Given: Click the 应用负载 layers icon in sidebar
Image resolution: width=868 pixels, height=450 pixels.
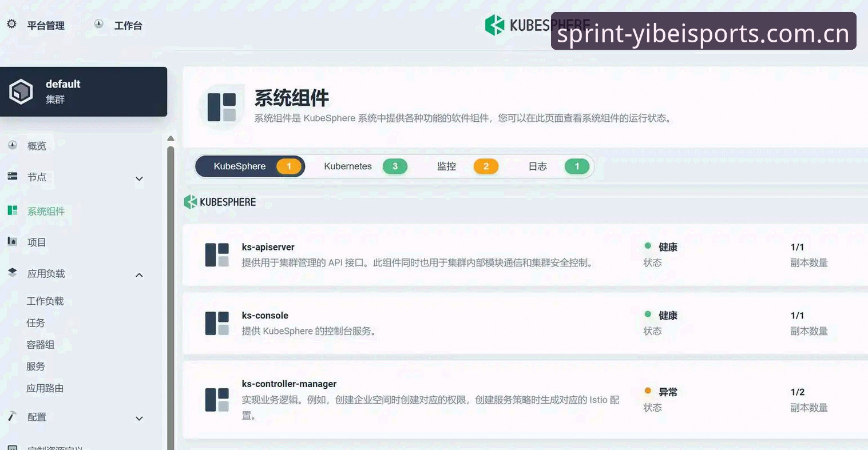Looking at the screenshot, I should (x=13, y=273).
